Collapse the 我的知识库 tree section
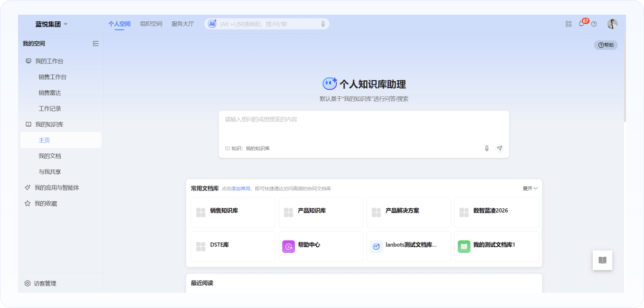Screen dimensions: 644x308 point(49,124)
